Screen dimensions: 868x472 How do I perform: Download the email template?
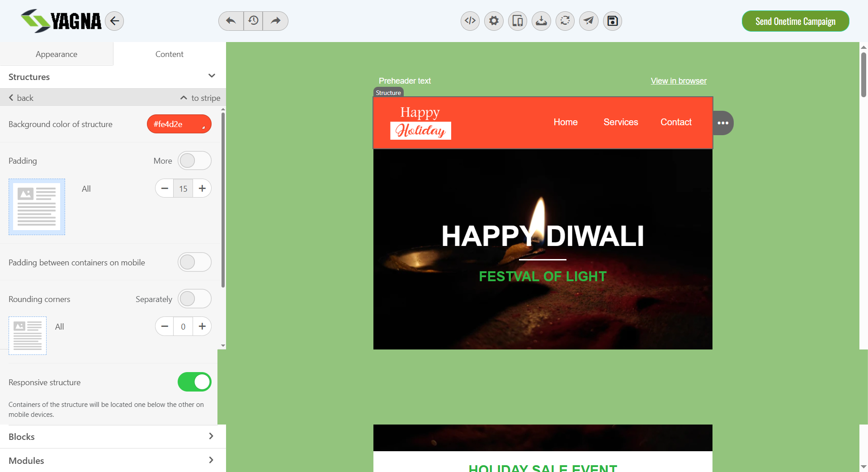coord(541,21)
